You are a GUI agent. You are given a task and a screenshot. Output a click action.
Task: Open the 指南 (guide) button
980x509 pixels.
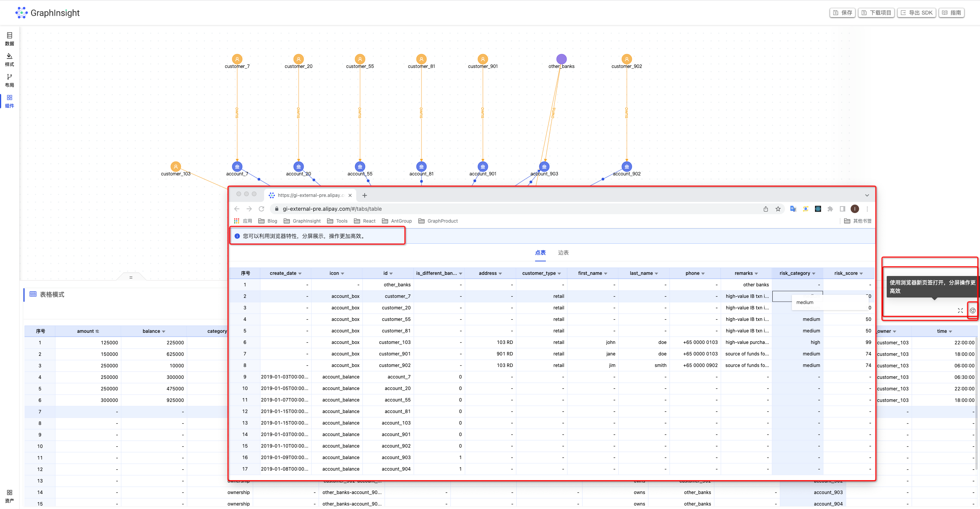(952, 13)
